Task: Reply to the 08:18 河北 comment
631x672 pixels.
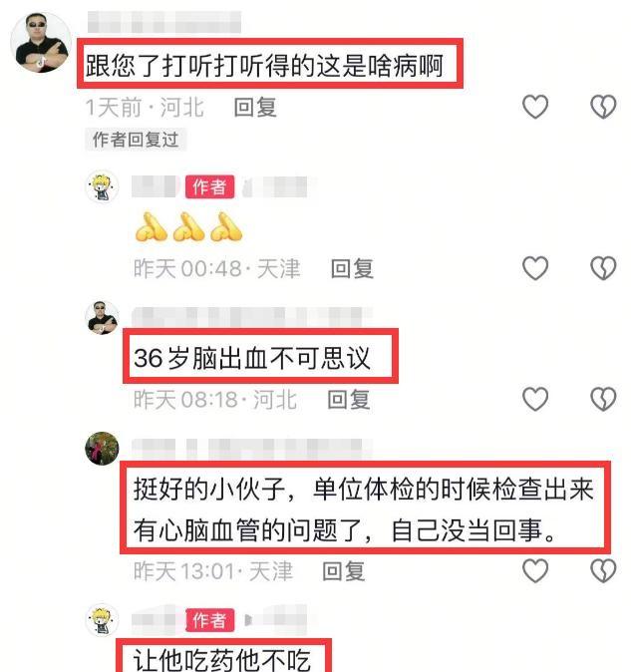Action: pos(349,400)
